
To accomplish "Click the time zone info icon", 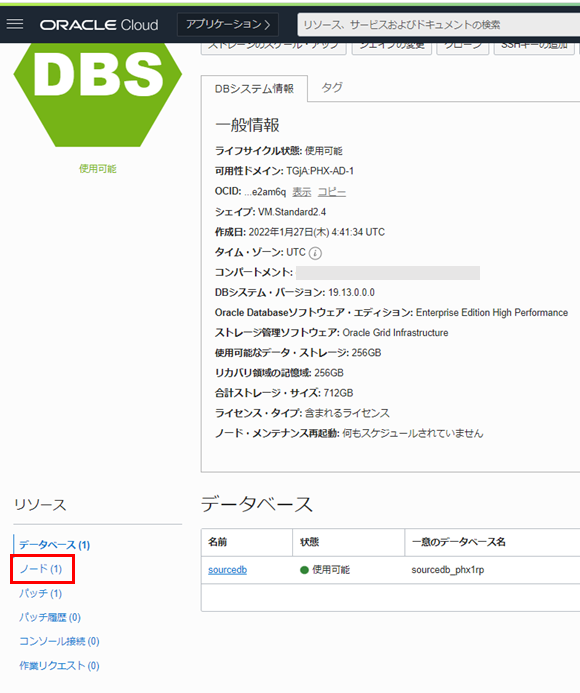I will click(315, 253).
